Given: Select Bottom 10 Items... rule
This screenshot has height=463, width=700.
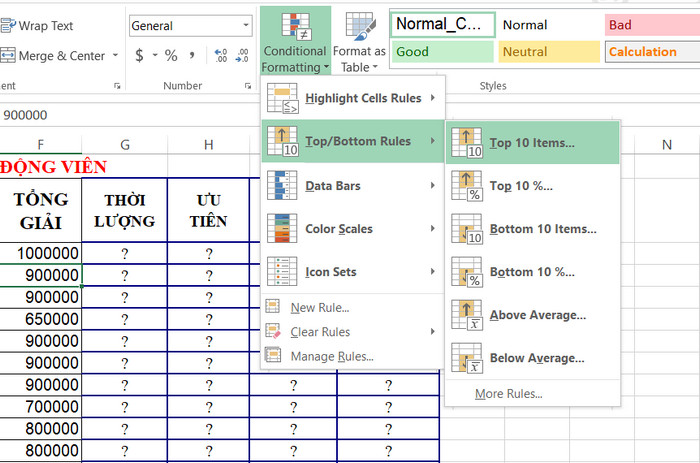Looking at the screenshot, I should [533, 229].
